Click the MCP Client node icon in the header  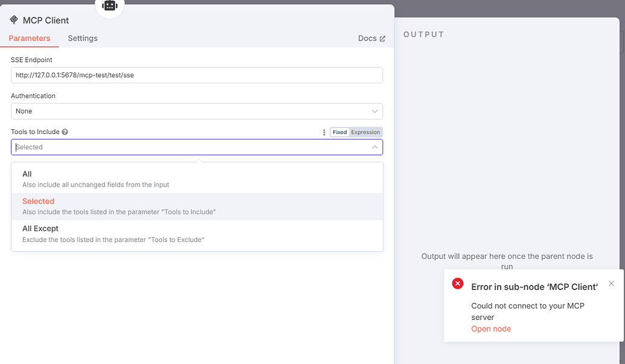[13, 20]
